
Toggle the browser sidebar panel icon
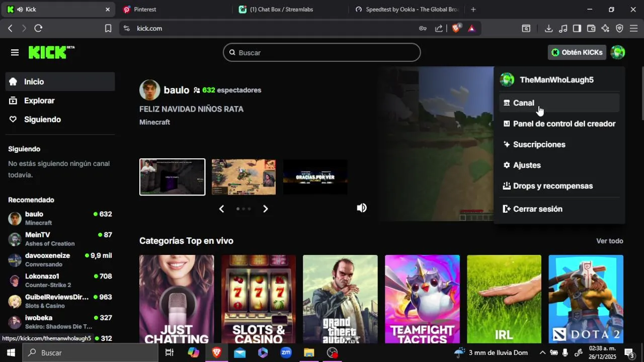coord(577,29)
